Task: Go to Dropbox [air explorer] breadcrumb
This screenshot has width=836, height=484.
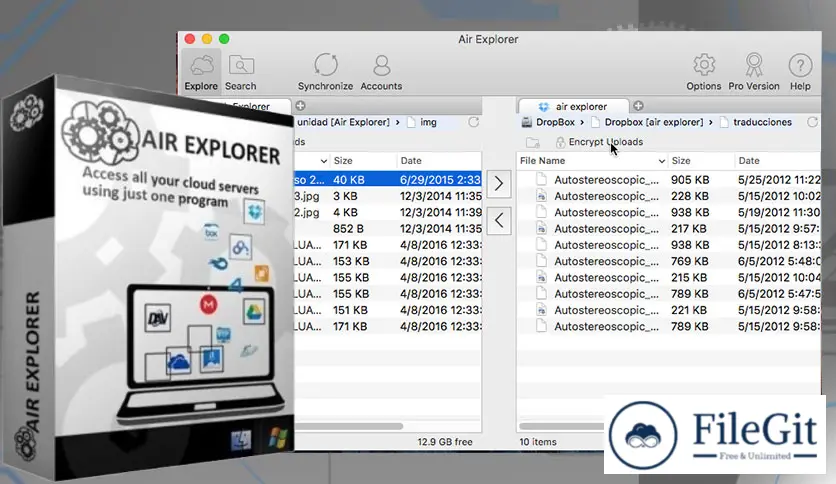Action: (648, 122)
